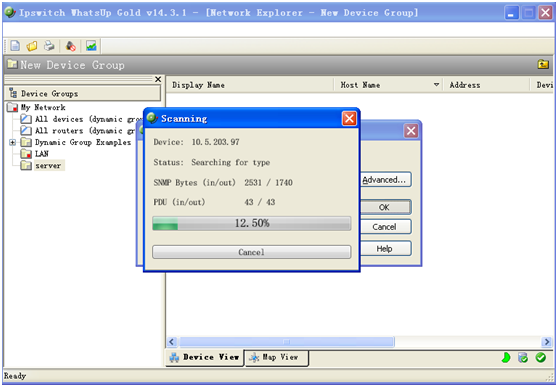Open folder icon in the toolbar
Screen dimensions: 558x387
32,46
